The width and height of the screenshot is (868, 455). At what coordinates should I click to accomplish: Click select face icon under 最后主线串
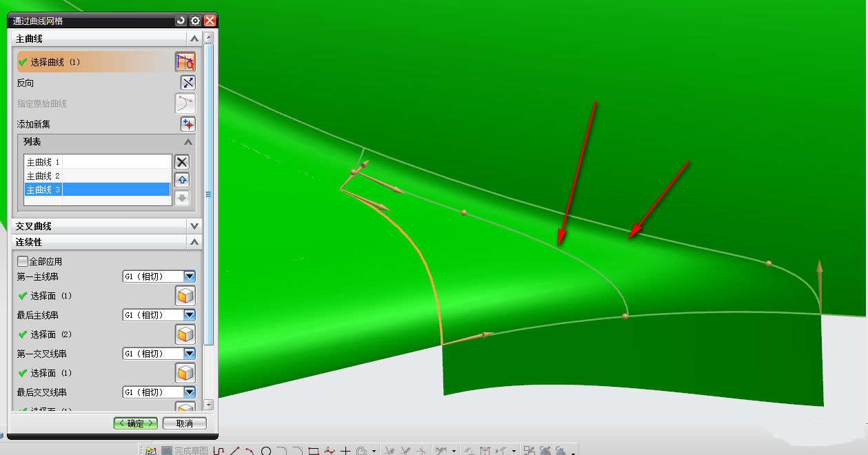(185, 334)
